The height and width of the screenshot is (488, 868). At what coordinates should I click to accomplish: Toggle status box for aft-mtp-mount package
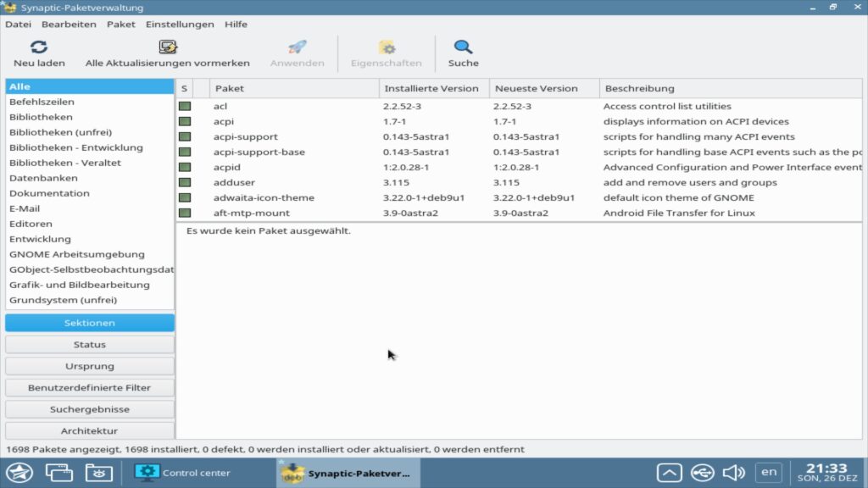185,213
